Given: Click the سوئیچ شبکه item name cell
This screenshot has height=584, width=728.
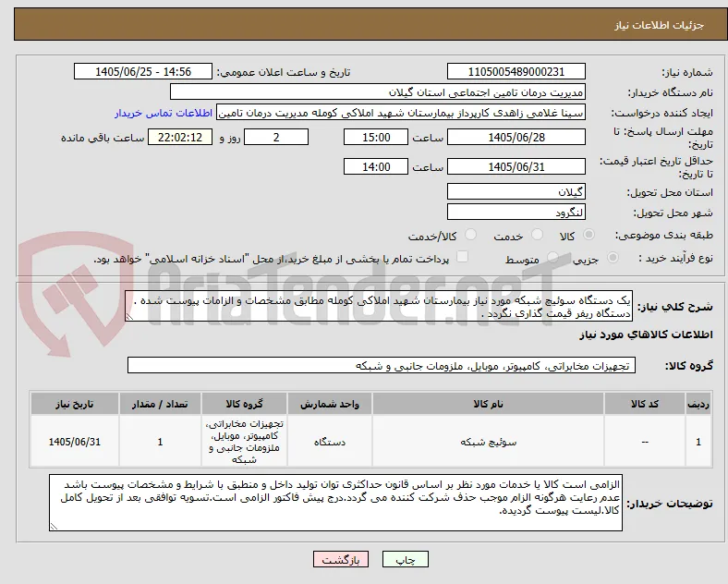Looking at the screenshot, I should 488,442.
